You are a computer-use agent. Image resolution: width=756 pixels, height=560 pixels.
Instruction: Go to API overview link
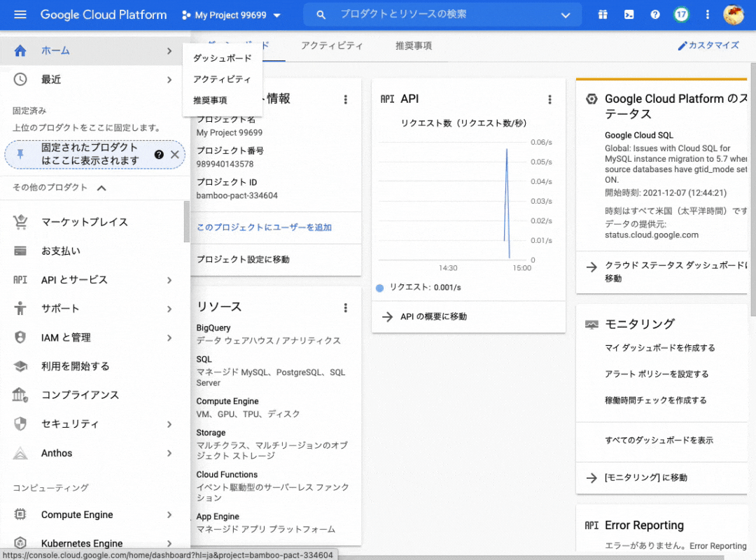click(x=433, y=316)
